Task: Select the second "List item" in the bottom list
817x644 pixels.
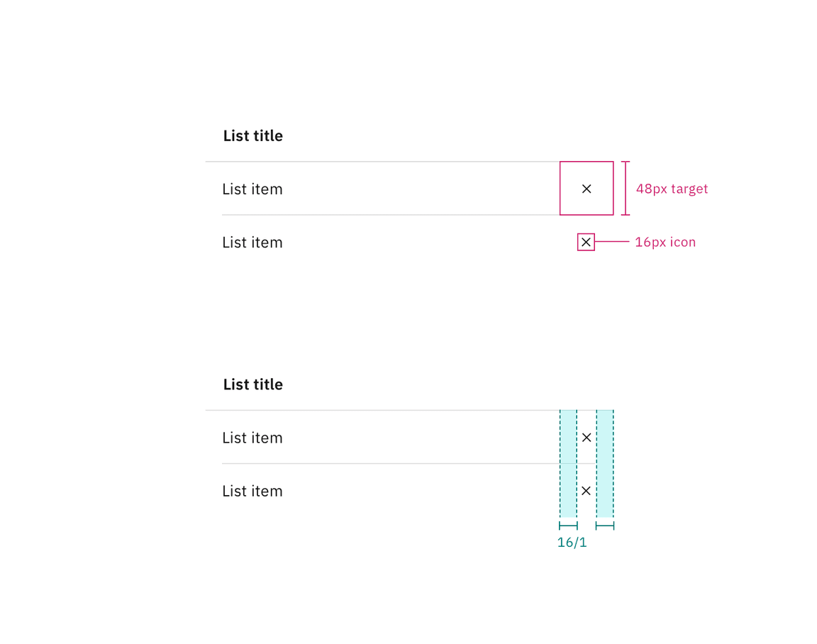Action: [x=252, y=492]
